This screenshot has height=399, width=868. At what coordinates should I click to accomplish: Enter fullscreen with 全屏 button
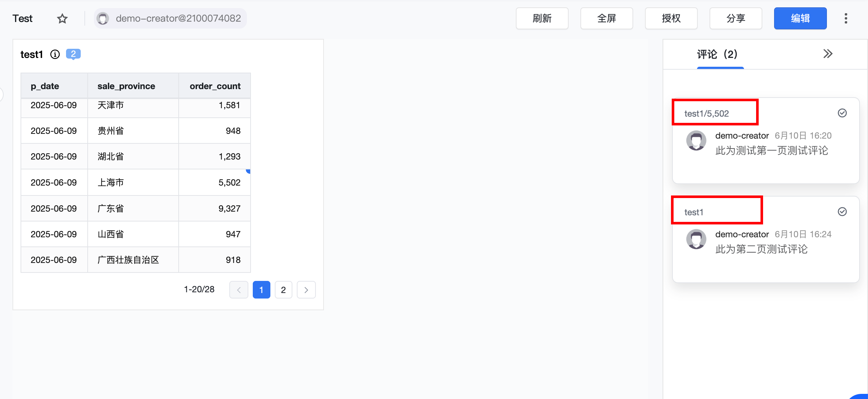pos(607,18)
